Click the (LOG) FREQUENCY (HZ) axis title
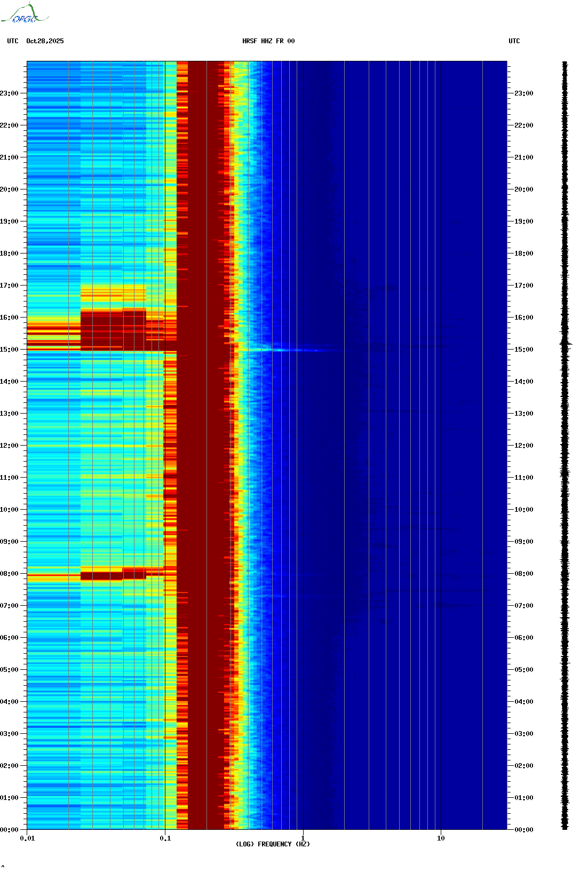 273,844
